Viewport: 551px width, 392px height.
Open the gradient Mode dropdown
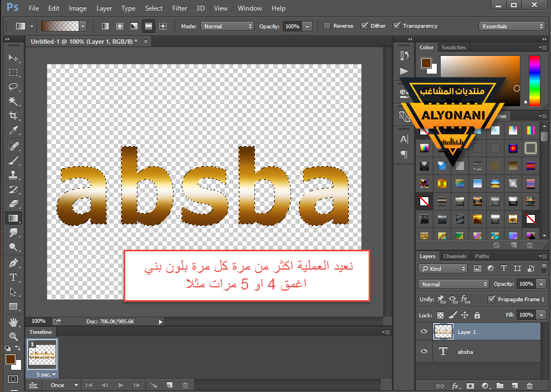[x=227, y=26]
